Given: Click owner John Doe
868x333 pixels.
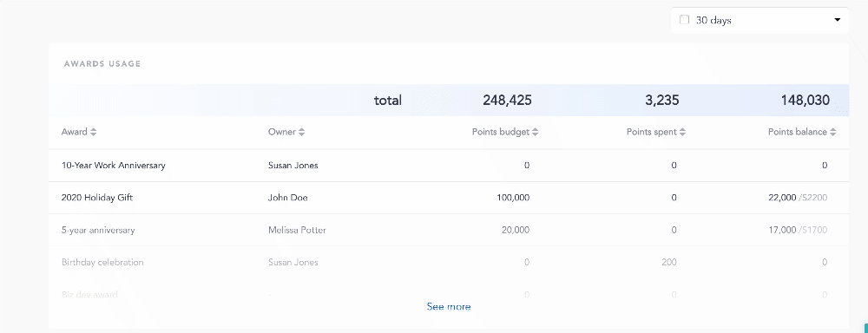Looking at the screenshot, I should (x=288, y=198).
